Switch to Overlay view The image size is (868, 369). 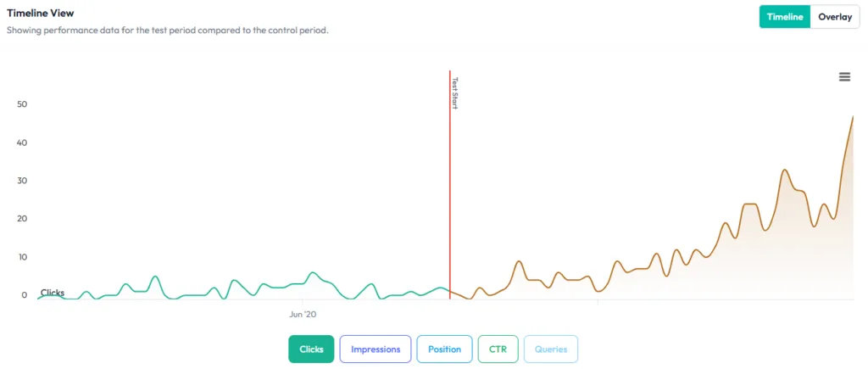(834, 17)
